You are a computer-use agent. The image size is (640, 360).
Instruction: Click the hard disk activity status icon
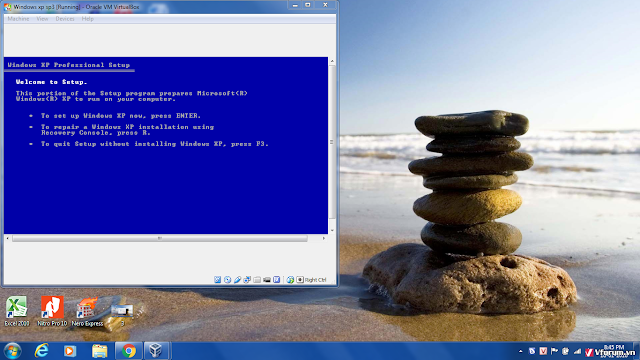218,280
